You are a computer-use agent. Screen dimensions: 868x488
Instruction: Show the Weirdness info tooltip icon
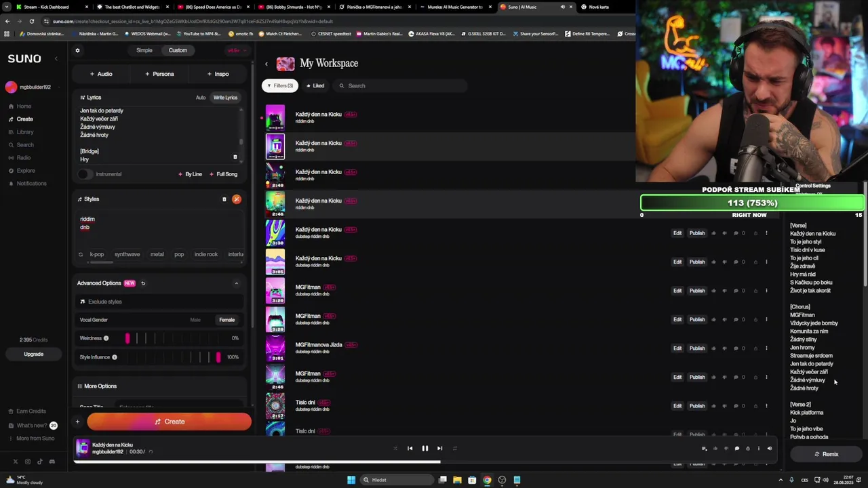tap(106, 338)
